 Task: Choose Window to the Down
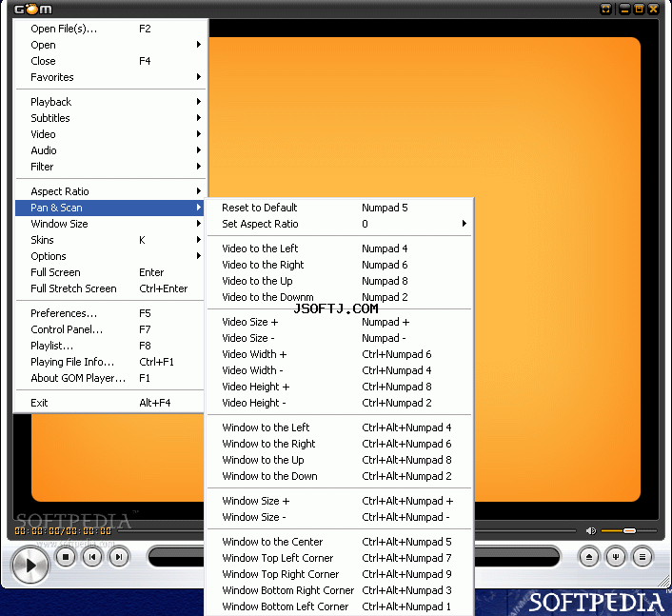(x=340, y=476)
